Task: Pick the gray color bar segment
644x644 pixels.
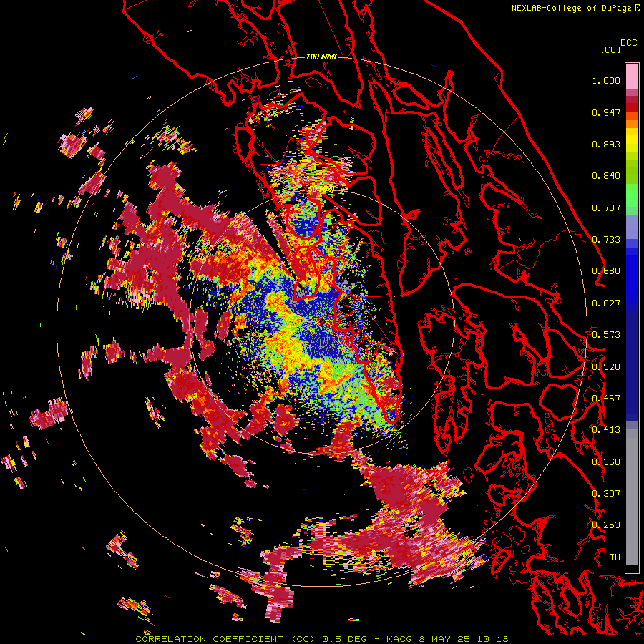Action: [632, 497]
